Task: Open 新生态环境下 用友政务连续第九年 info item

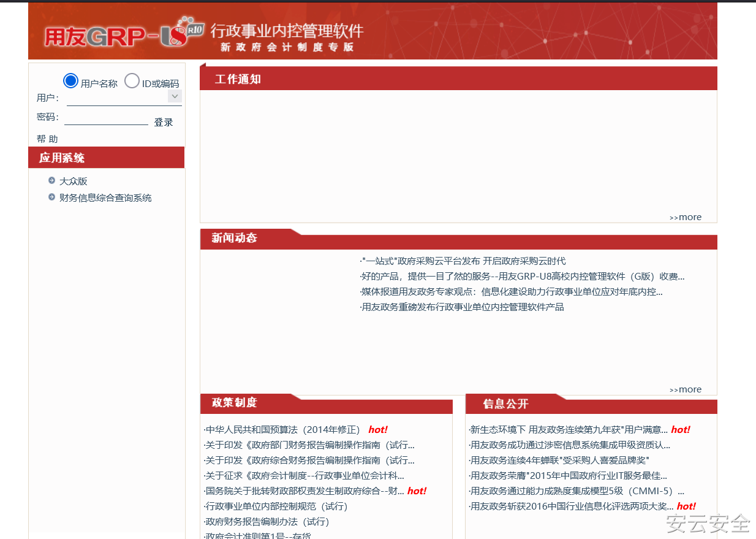Action: pyautogui.click(x=569, y=430)
